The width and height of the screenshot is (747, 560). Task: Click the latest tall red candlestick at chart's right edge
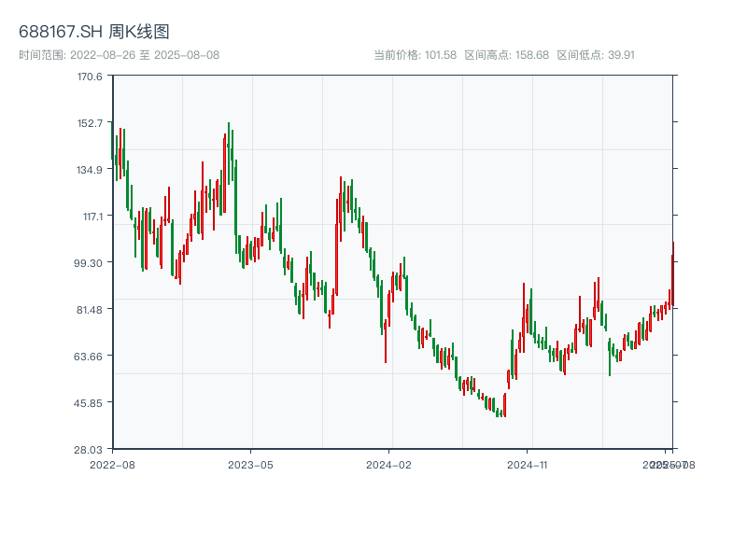point(672,274)
